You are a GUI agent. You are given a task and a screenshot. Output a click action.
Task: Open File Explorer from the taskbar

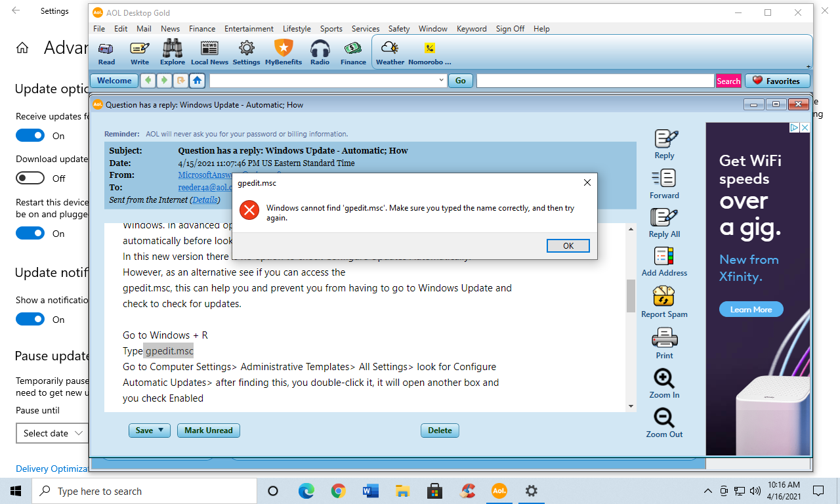(403, 491)
